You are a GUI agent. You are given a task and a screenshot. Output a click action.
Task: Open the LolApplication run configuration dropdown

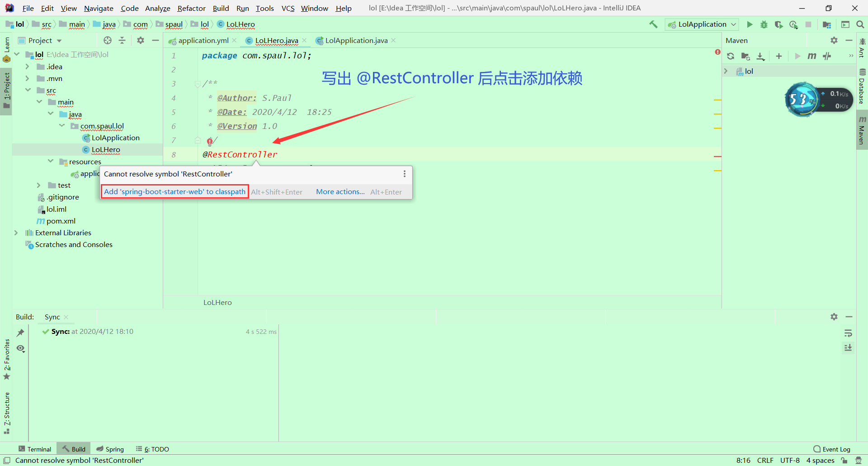point(702,24)
